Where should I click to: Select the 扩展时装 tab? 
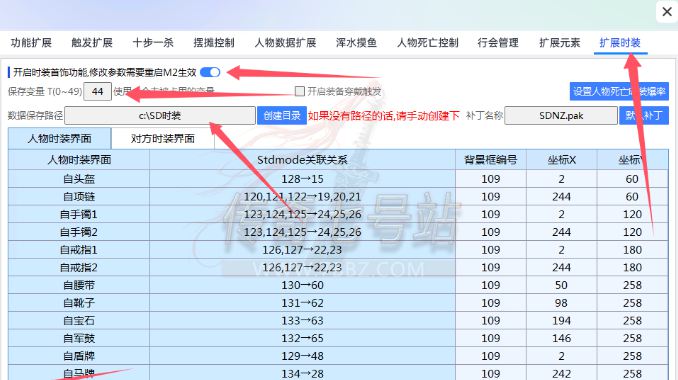click(620, 43)
